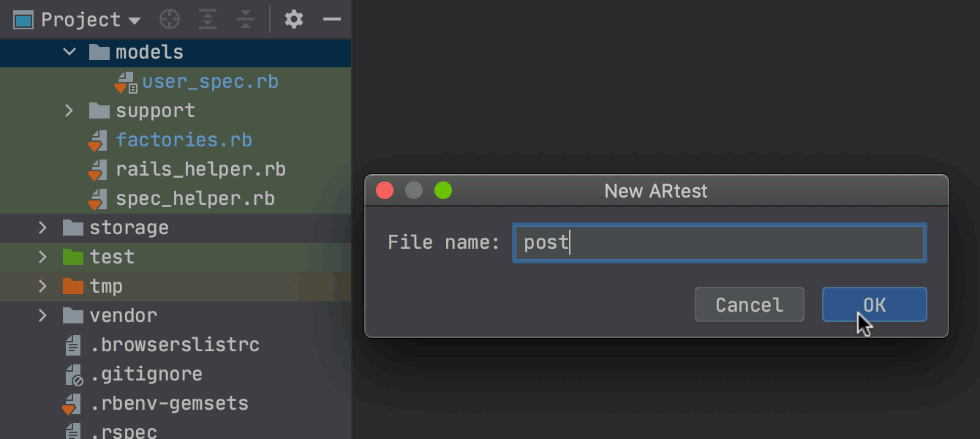Click the green zoom button of dialog

point(443,191)
